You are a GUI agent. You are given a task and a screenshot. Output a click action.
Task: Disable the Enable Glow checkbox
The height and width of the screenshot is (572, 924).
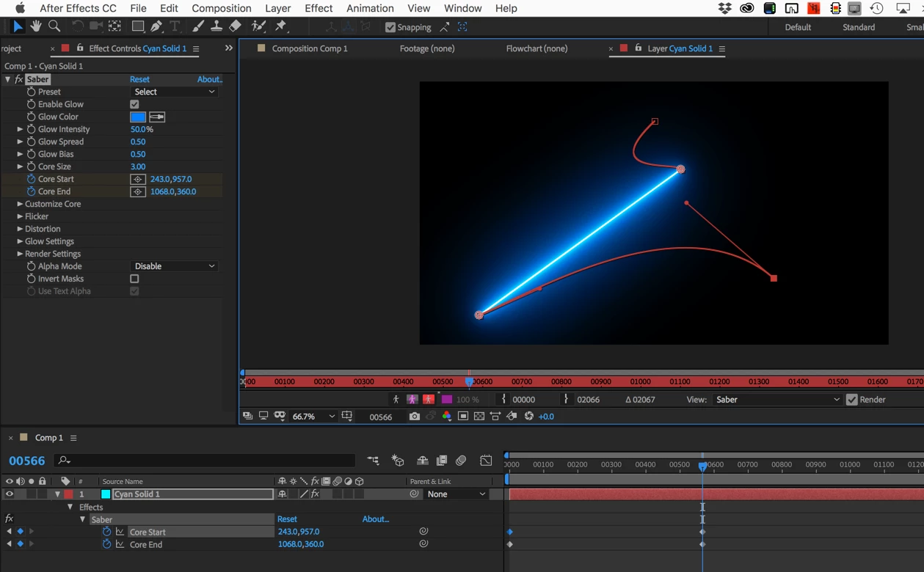pos(134,104)
